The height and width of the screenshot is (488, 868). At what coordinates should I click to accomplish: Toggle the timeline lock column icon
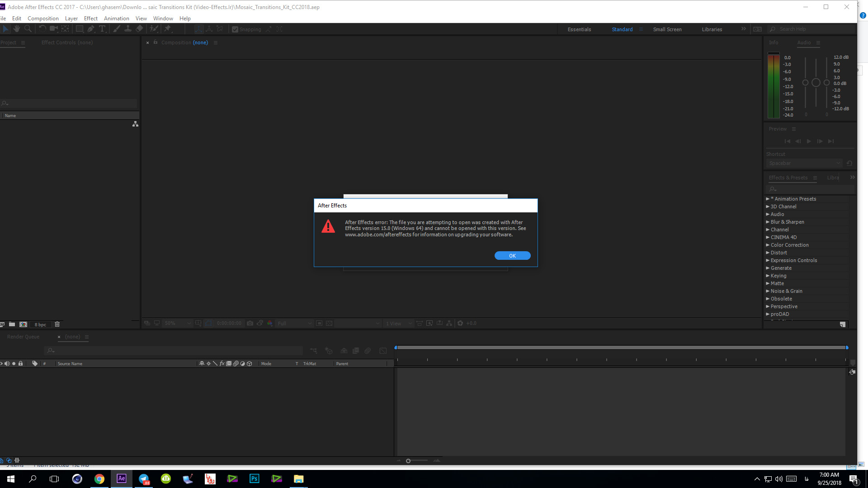point(20,363)
